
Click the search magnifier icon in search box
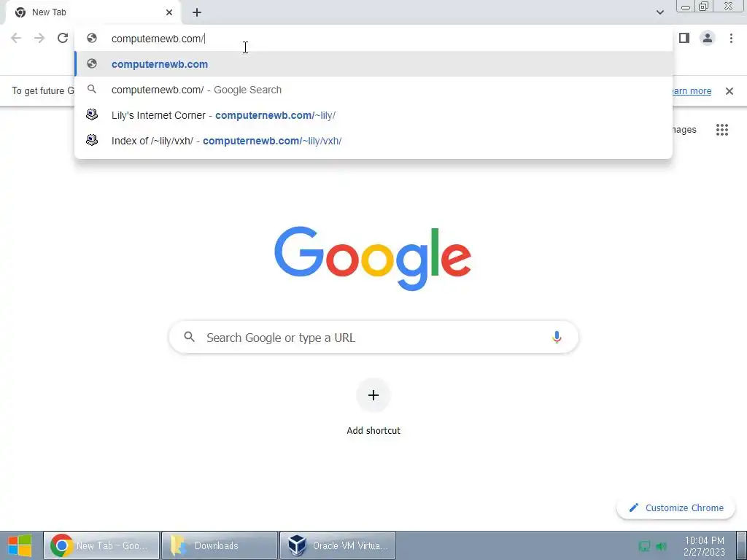pyautogui.click(x=190, y=337)
